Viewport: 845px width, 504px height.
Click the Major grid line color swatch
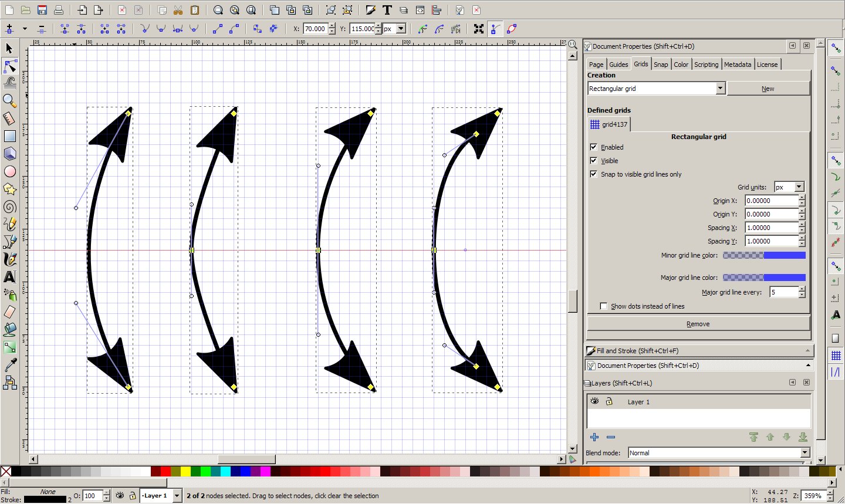tap(764, 278)
